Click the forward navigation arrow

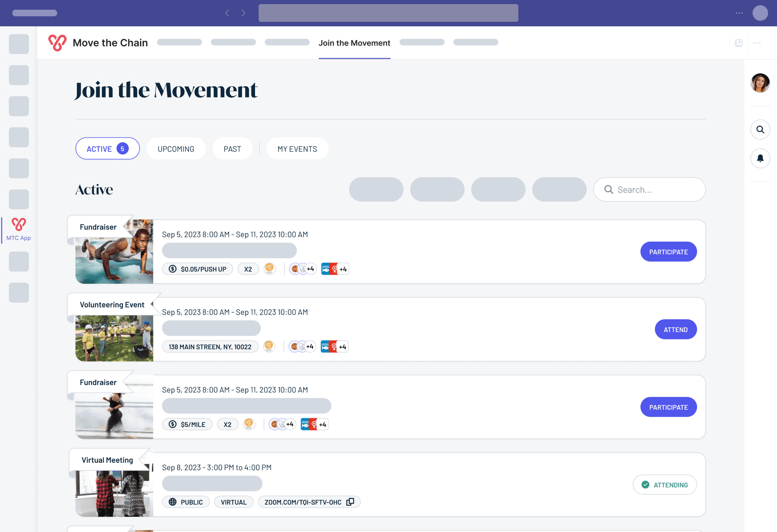point(243,13)
